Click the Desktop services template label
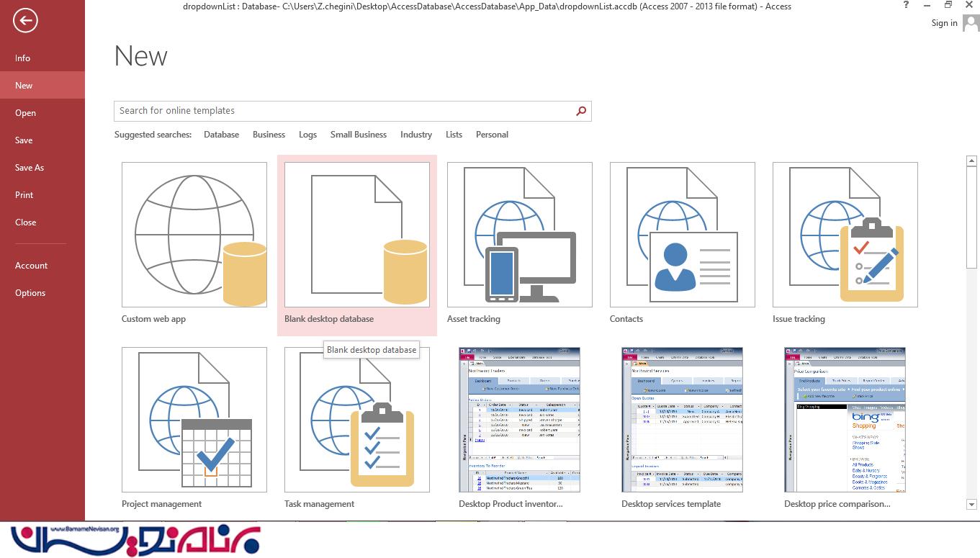The height and width of the screenshot is (558, 980). pos(671,504)
